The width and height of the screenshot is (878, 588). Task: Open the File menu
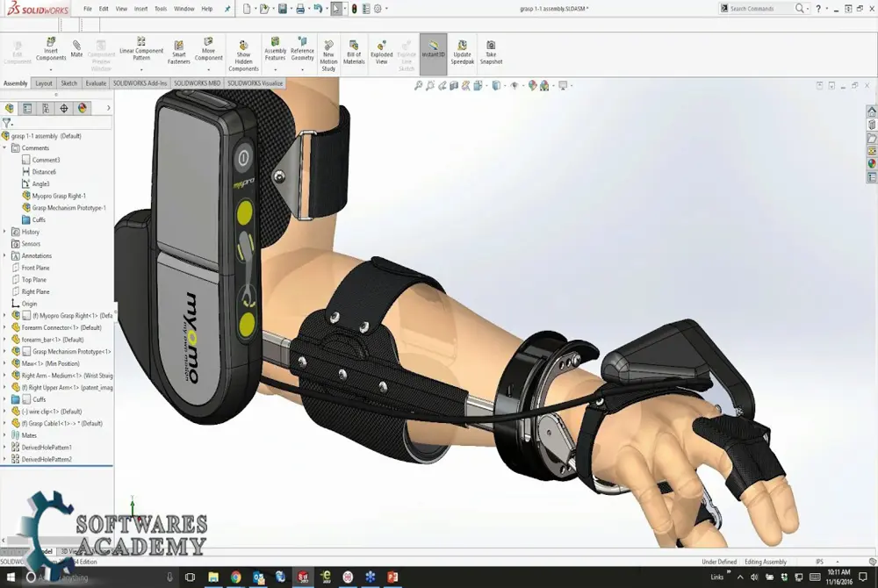88,9
